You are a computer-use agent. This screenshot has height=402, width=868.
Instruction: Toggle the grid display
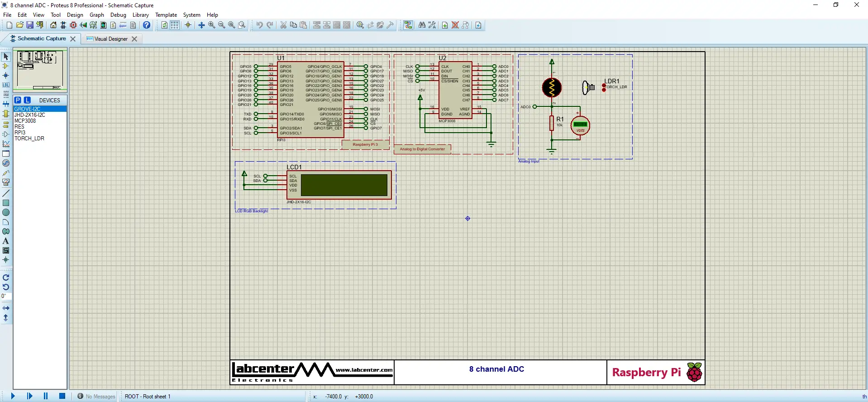175,25
